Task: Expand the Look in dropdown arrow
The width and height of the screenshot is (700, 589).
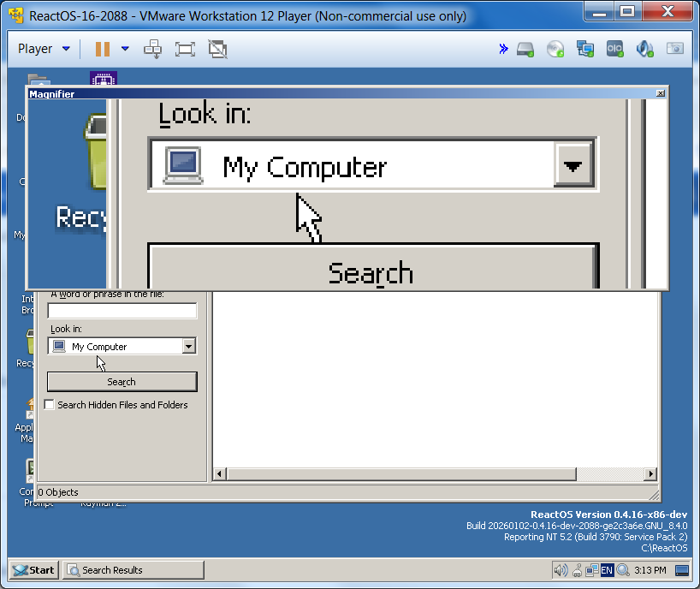Action: 189,347
